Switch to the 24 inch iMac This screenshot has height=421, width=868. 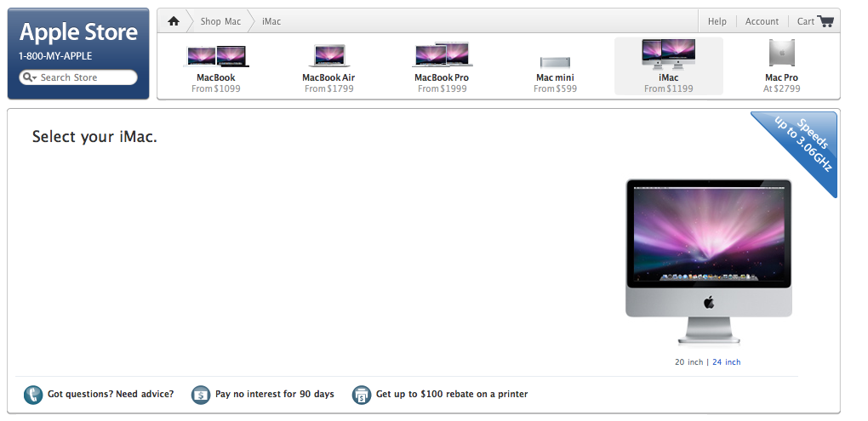tap(726, 361)
